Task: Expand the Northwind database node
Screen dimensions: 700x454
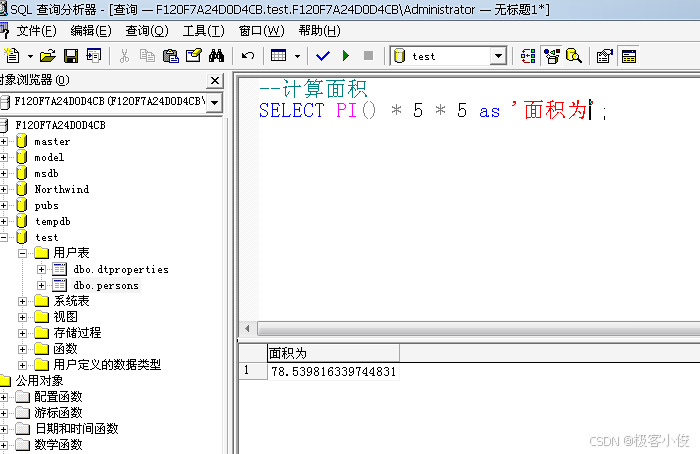Action: click(4, 189)
